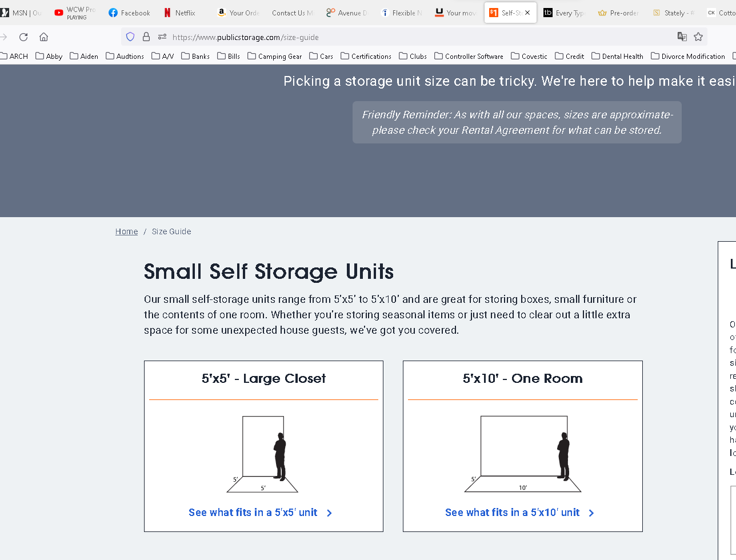Open the Controller Software bookmark folder
The height and width of the screenshot is (560, 736).
click(x=469, y=56)
